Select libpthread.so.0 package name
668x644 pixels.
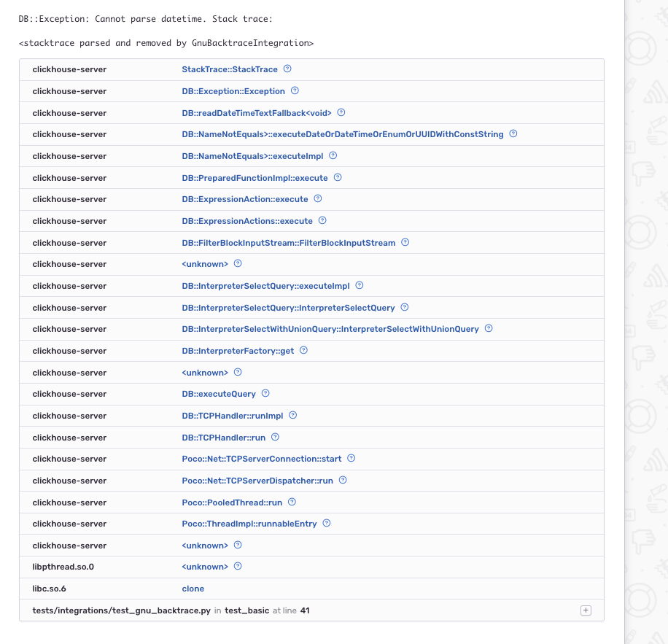[63, 567]
